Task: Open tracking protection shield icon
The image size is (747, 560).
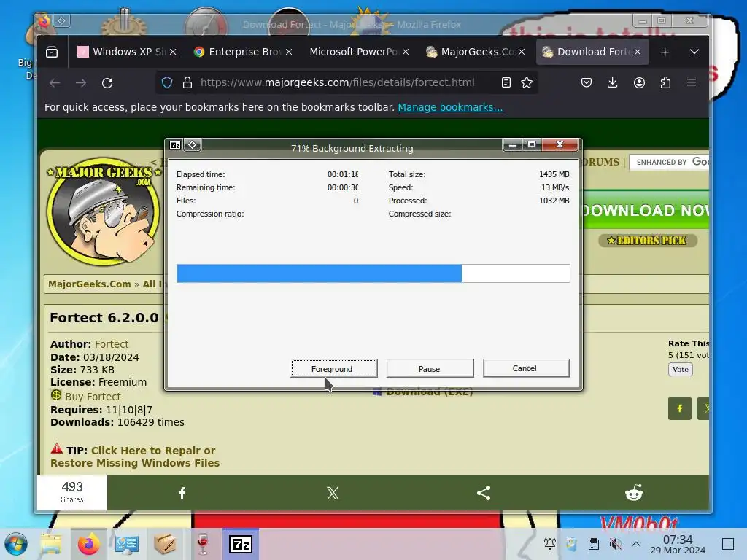Action: point(167,82)
